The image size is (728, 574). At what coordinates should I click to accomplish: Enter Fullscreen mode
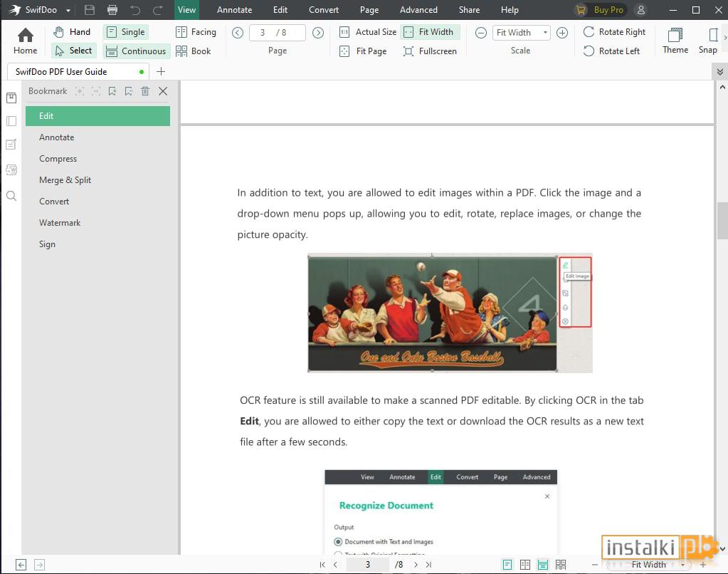429,51
